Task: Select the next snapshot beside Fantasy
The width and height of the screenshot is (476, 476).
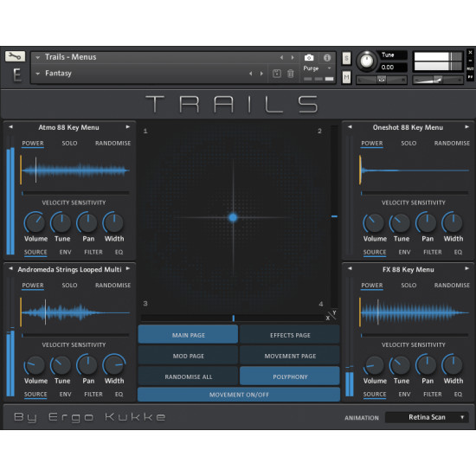Action: (x=261, y=74)
